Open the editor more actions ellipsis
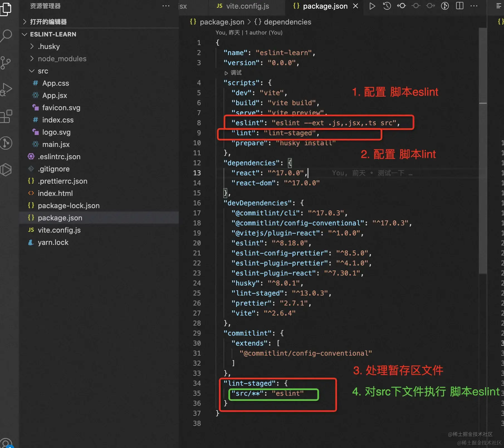This screenshot has width=504, height=448. point(474,6)
